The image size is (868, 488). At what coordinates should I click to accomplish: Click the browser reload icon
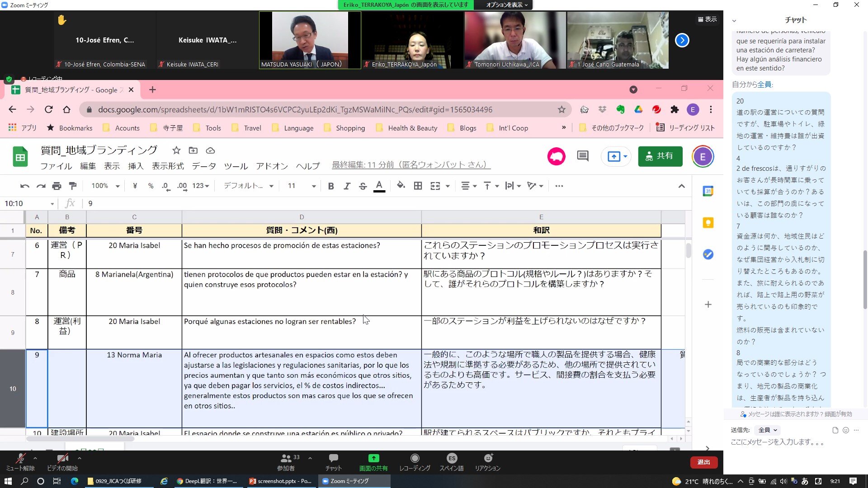point(48,109)
